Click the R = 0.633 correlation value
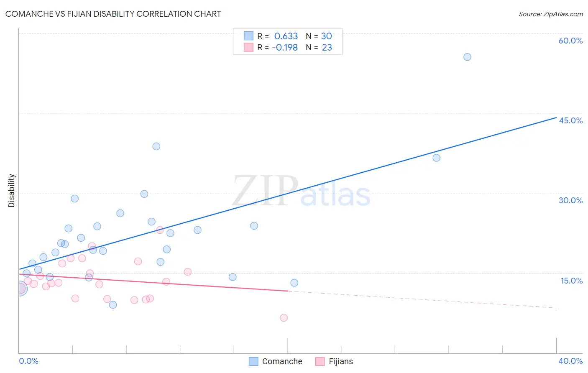This screenshot has width=588, height=373. tap(277, 36)
